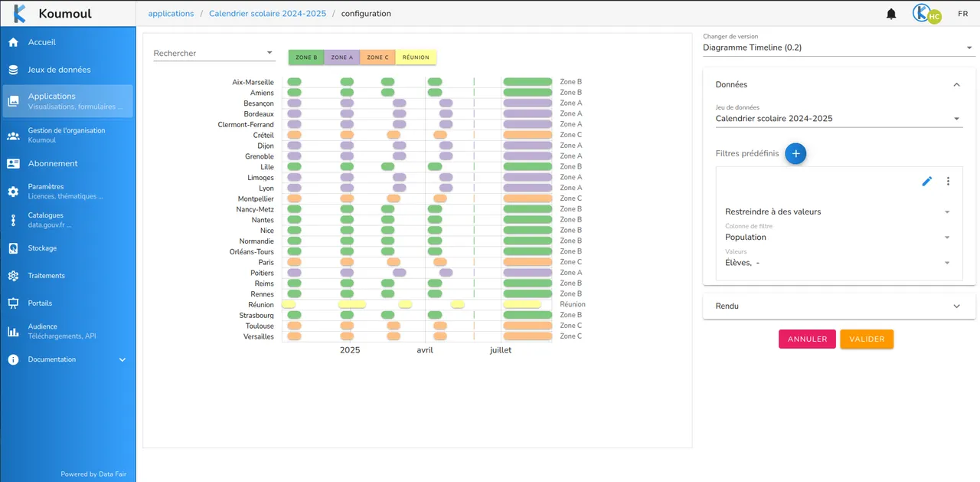This screenshot has height=482, width=980.
Task: Open Abonnement menu item
Action: [68, 163]
